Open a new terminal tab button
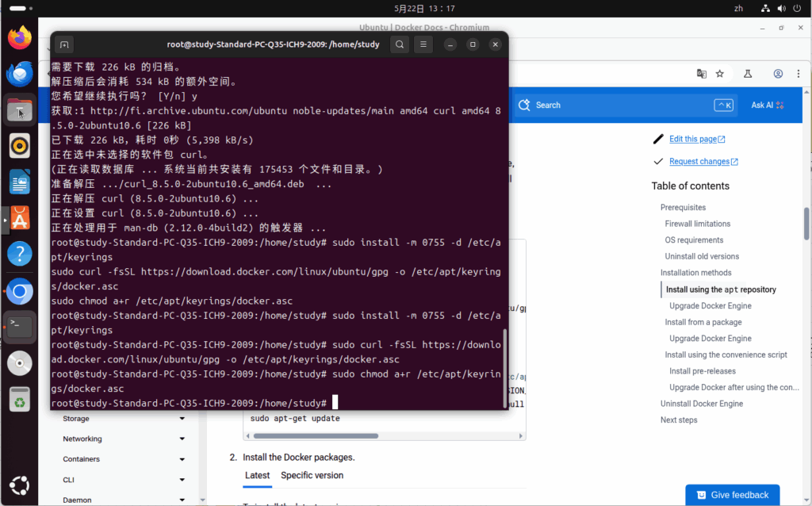The image size is (812, 506). pyautogui.click(x=64, y=44)
